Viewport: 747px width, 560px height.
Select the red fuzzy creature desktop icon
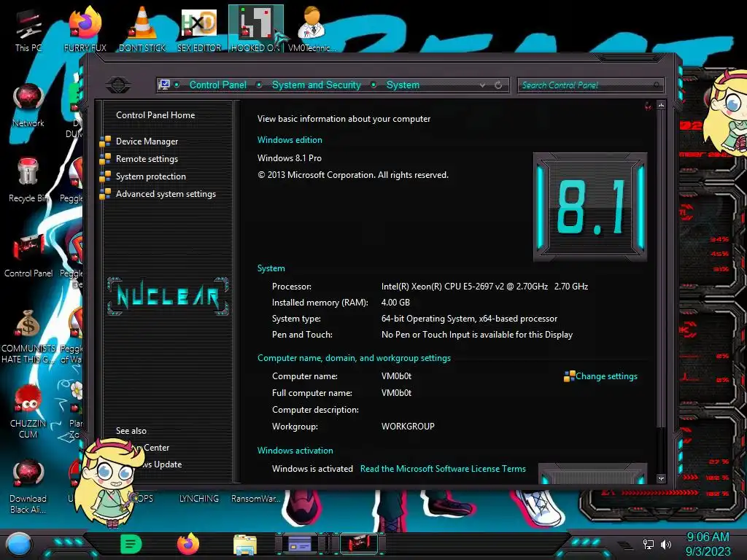pyautogui.click(x=28, y=411)
